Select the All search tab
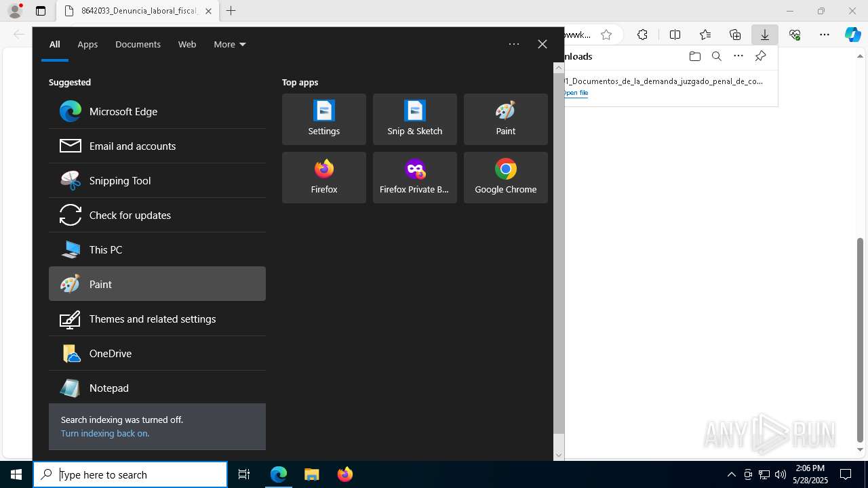The height and width of the screenshot is (488, 868). tap(55, 44)
